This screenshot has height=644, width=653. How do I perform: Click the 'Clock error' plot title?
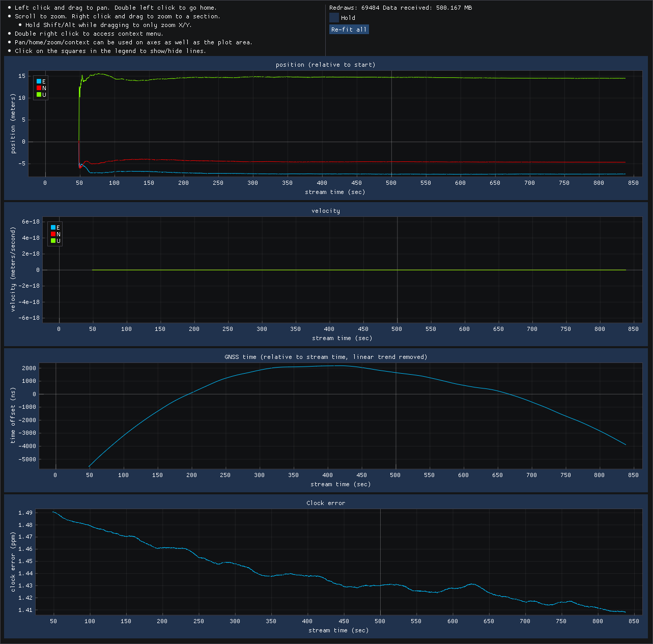click(326, 503)
